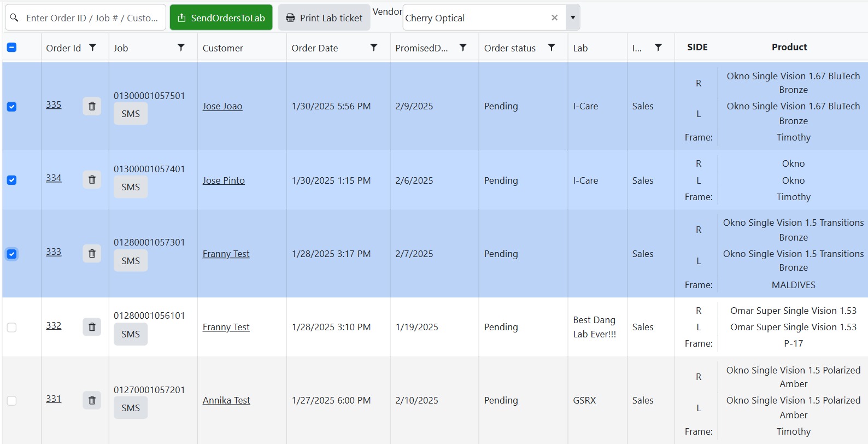The height and width of the screenshot is (444, 868).
Task: Send SMS for job 01300001057401
Action: [131, 187]
